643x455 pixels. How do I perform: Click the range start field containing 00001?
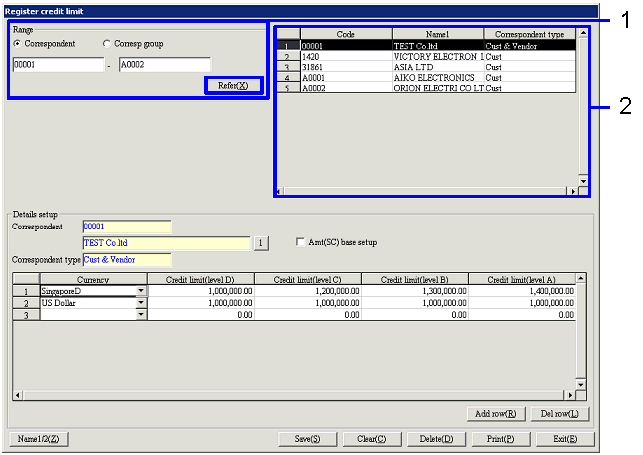pyautogui.click(x=58, y=65)
